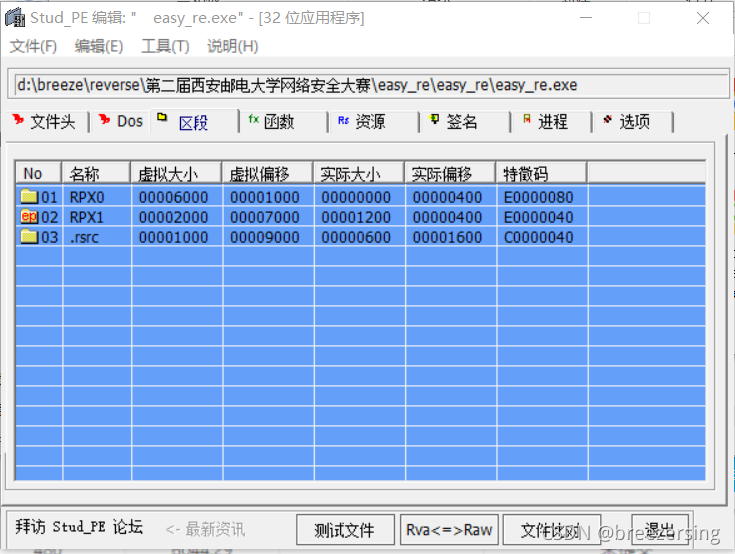Click the folder icon of .rsrc section 03
The image size is (735, 554).
(29, 236)
